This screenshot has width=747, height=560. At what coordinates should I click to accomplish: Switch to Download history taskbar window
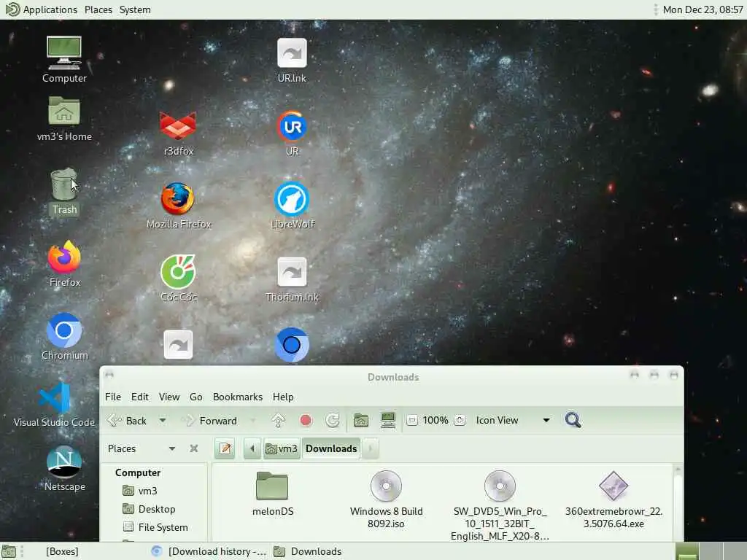208,551
